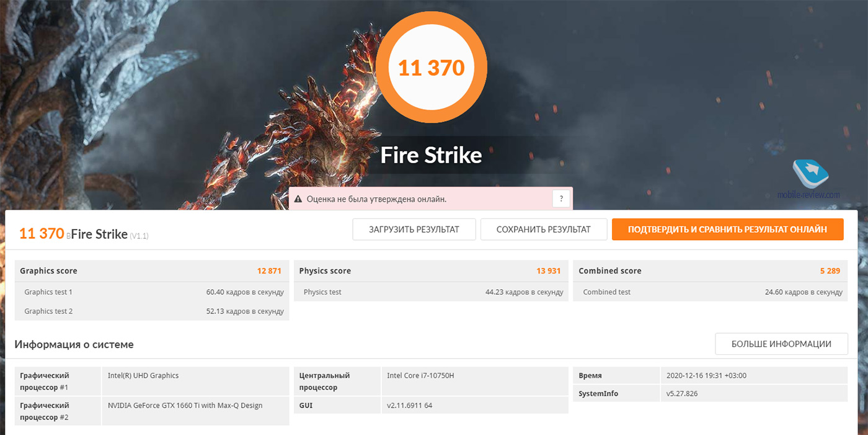Image resolution: width=868 pixels, height=435 pixels.
Task: Click the Fire Strike name in result header
Action: [99, 234]
